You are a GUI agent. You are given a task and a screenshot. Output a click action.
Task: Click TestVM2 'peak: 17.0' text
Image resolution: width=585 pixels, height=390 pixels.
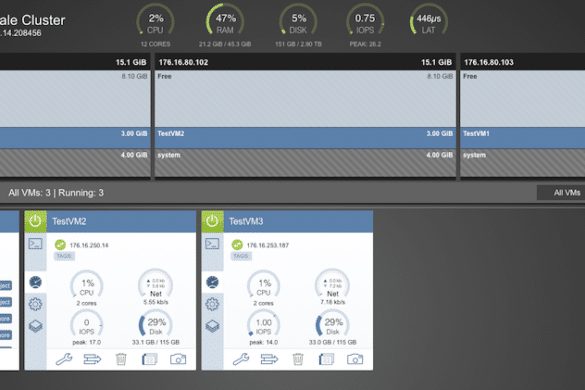click(x=87, y=342)
